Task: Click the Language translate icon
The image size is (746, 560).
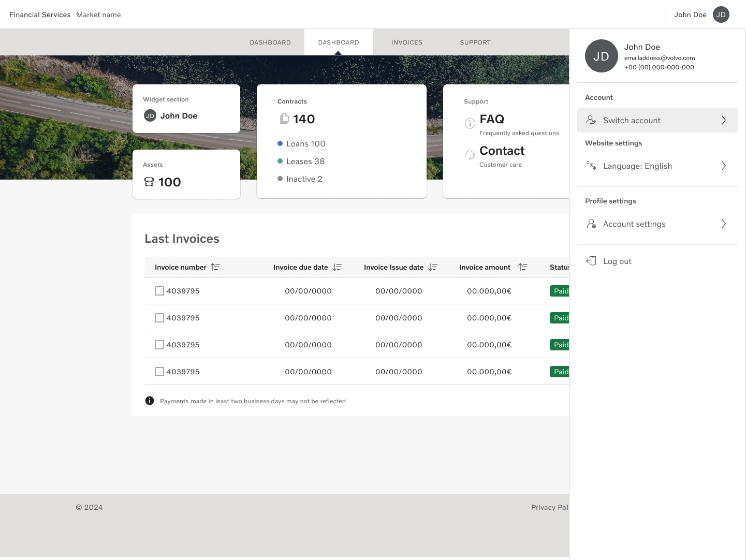Action: [591, 166]
